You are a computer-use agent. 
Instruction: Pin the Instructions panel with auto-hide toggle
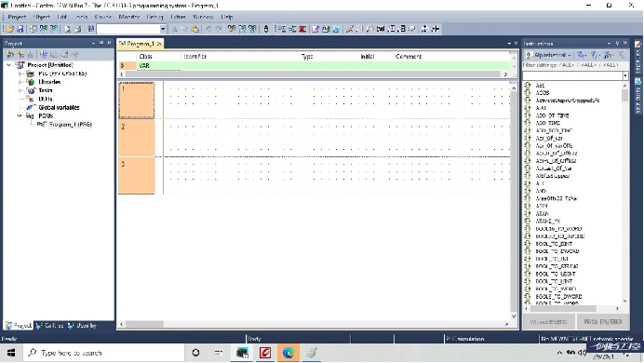(617, 43)
